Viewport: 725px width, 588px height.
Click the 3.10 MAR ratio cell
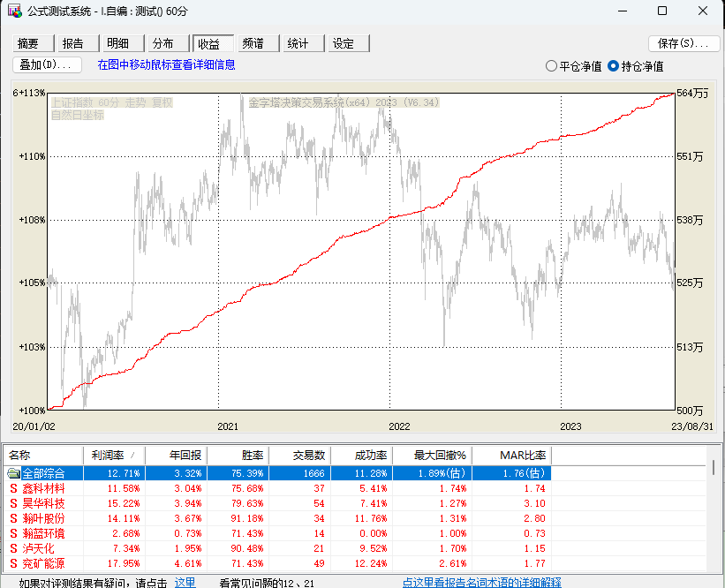[x=534, y=503]
